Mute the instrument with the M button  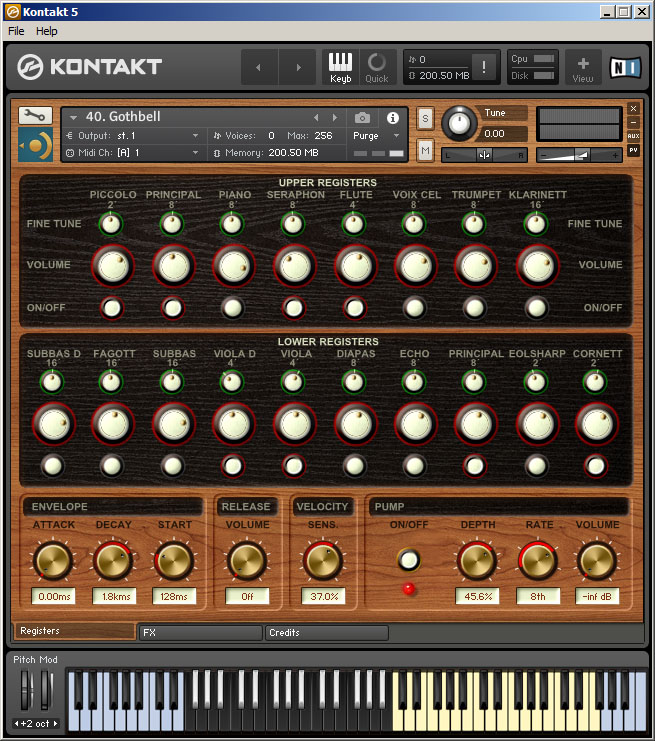tap(425, 150)
